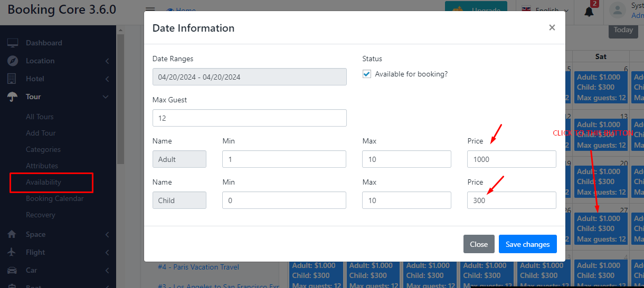The image size is (644, 288).
Task: Open the English language dropdown
Action: pyautogui.click(x=545, y=11)
